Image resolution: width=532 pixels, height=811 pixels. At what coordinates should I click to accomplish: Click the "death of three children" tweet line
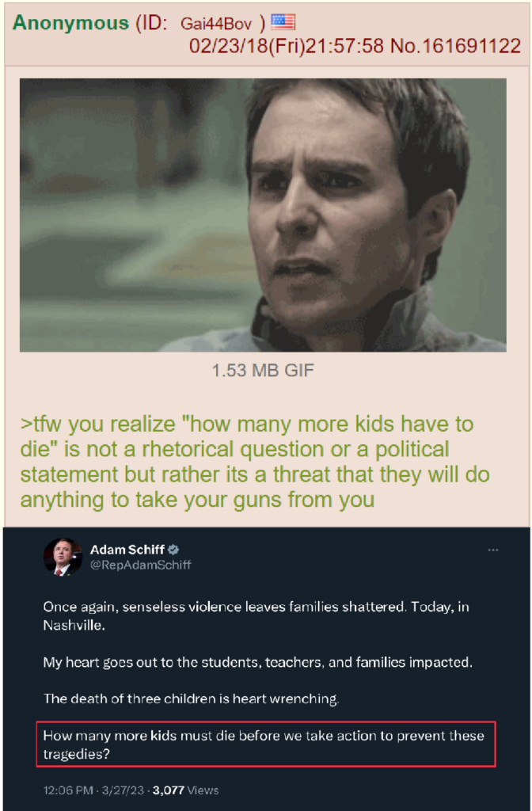pos(192,699)
